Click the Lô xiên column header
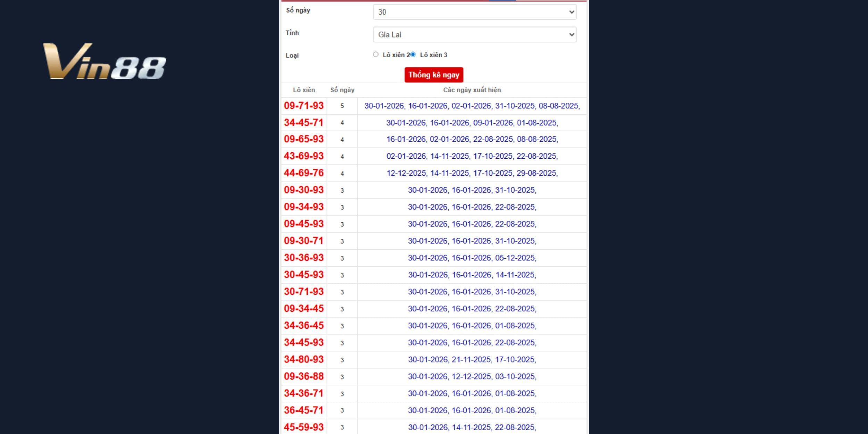The image size is (868, 434). [304, 90]
